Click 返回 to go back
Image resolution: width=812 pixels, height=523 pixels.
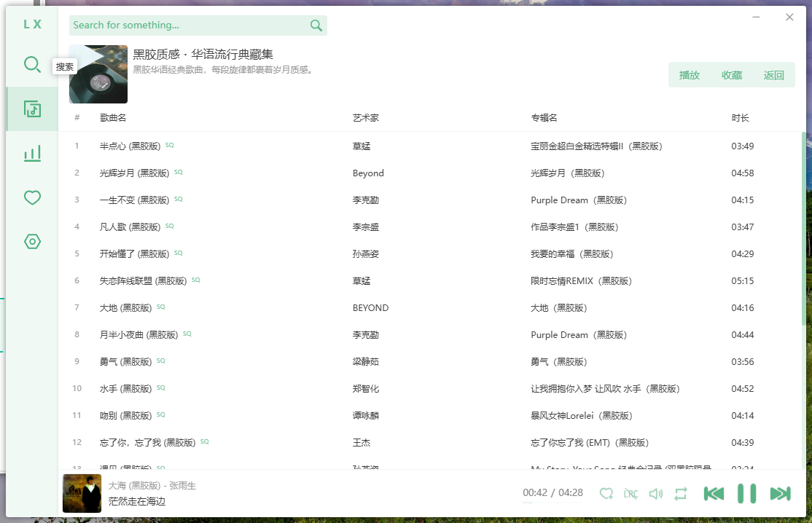(x=773, y=75)
